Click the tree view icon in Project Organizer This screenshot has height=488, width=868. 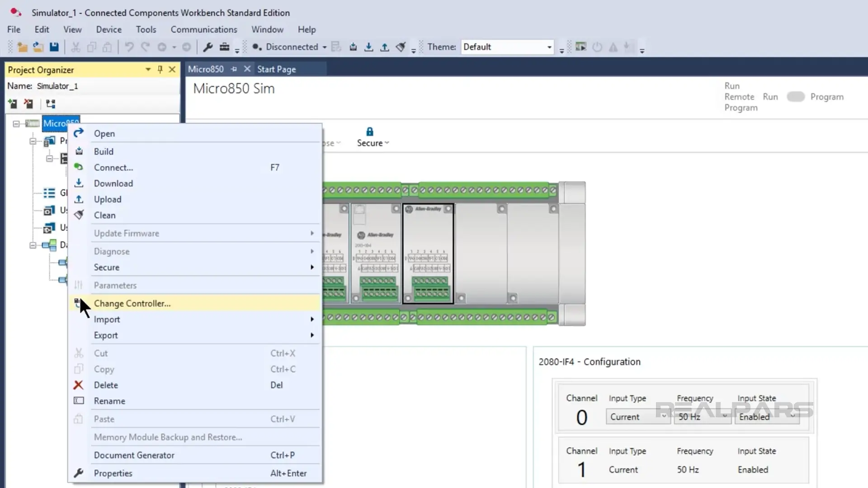point(51,104)
